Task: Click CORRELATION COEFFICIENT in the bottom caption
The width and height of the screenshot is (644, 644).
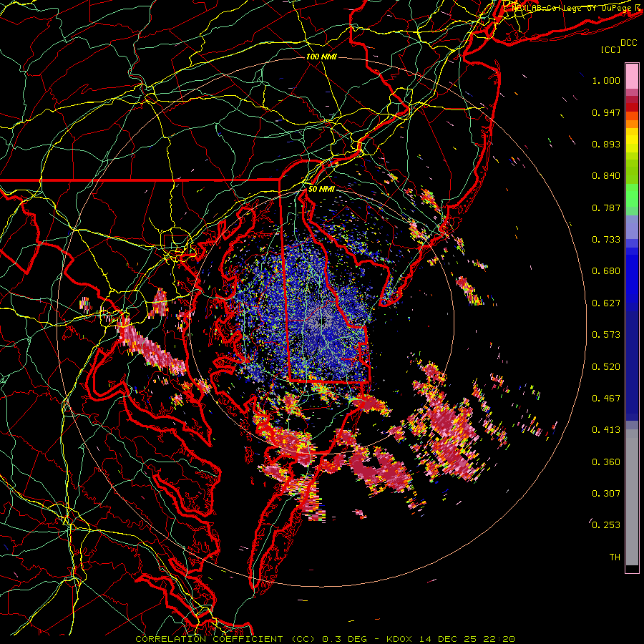Action: [x=209, y=639]
